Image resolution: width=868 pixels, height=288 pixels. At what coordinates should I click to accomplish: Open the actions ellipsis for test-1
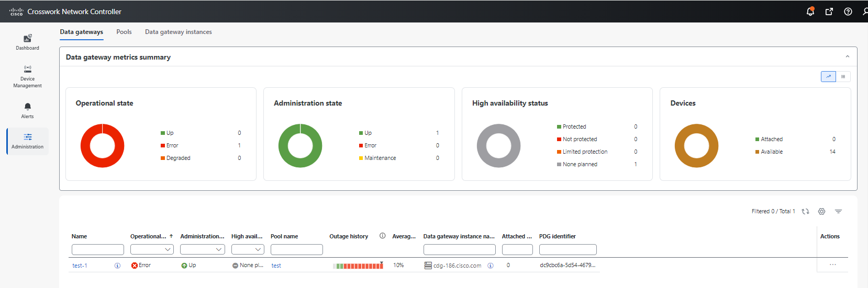(x=832, y=264)
